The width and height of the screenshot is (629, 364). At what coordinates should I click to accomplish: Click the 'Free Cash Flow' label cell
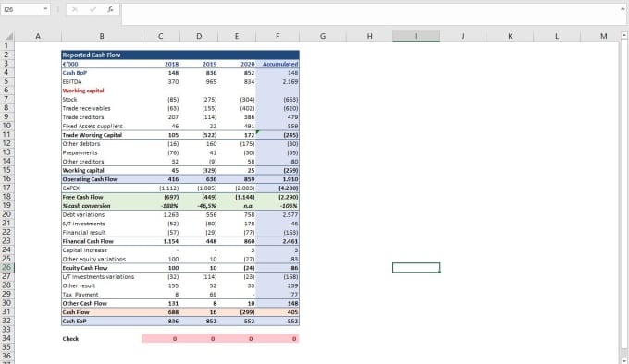point(102,197)
